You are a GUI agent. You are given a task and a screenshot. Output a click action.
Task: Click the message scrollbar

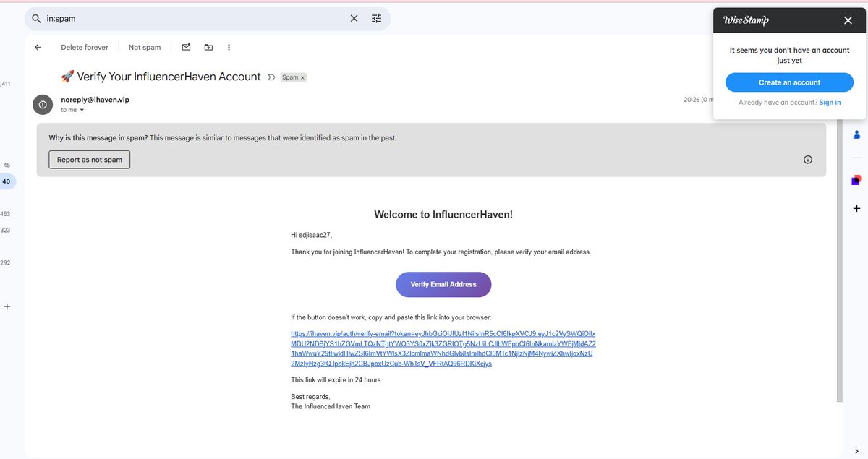[839, 262]
